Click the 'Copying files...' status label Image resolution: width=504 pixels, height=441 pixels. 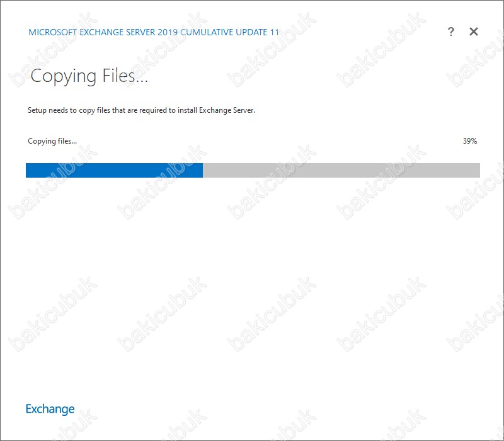52,141
